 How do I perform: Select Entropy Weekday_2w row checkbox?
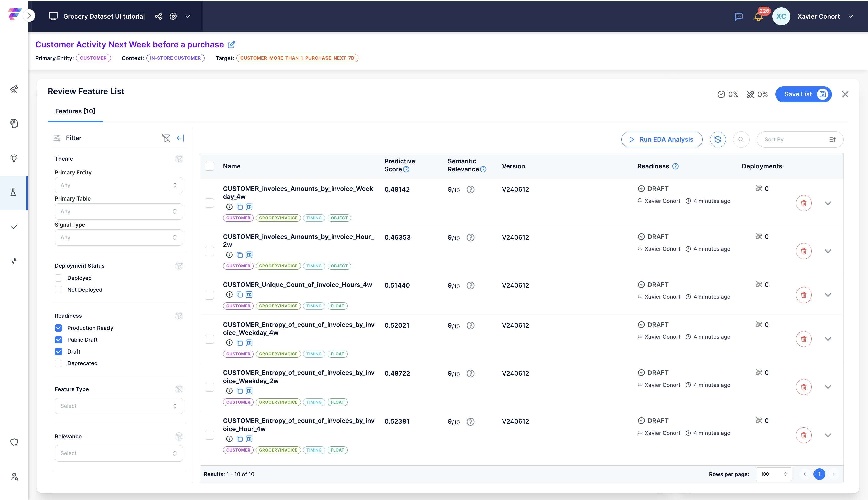209,387
